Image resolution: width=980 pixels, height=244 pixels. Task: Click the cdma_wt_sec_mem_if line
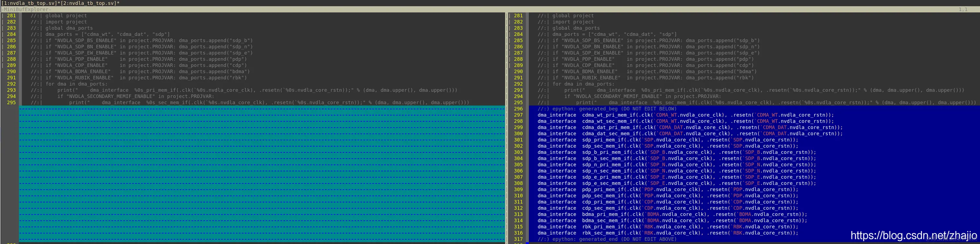point(685,121)
